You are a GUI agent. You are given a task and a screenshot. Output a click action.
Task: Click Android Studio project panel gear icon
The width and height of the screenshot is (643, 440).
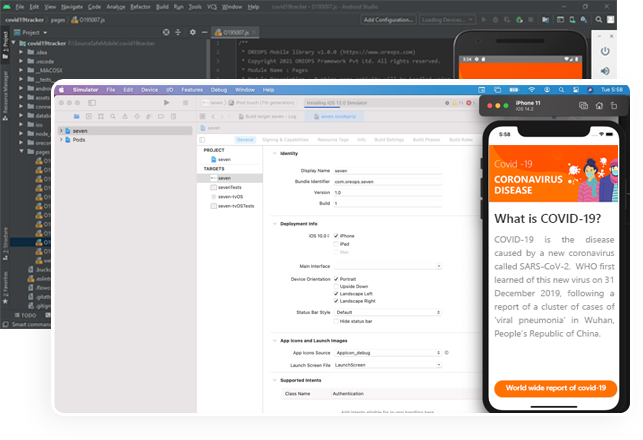pyautogui.click(x=193, y=32)
